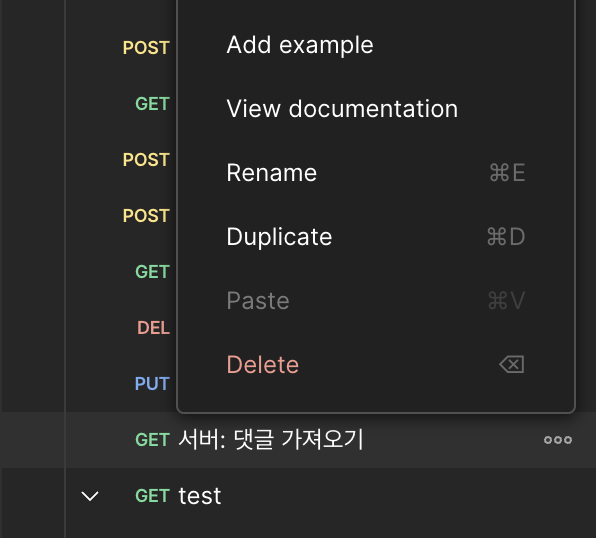Click the ⌘E shortcut hint beside Rename

507,173
